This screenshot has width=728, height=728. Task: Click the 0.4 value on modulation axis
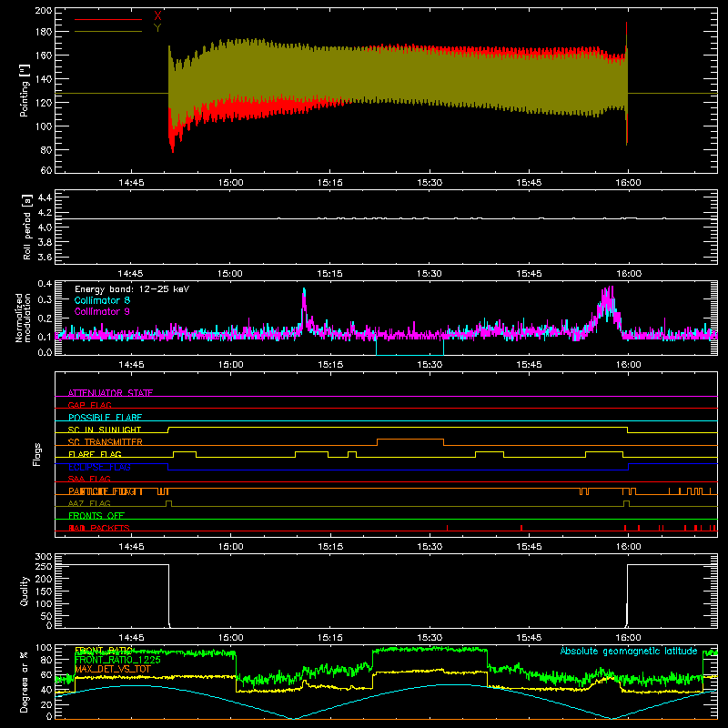click(45, 284)
